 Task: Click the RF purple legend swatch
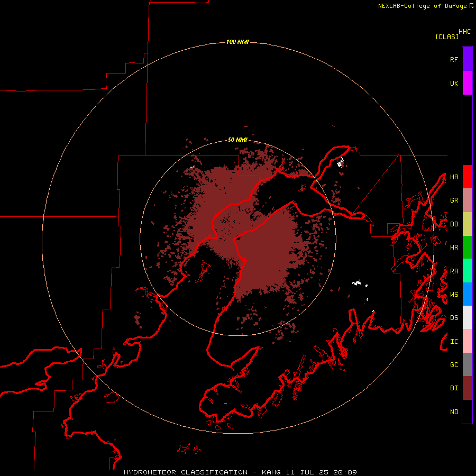[x=467, y=59]
